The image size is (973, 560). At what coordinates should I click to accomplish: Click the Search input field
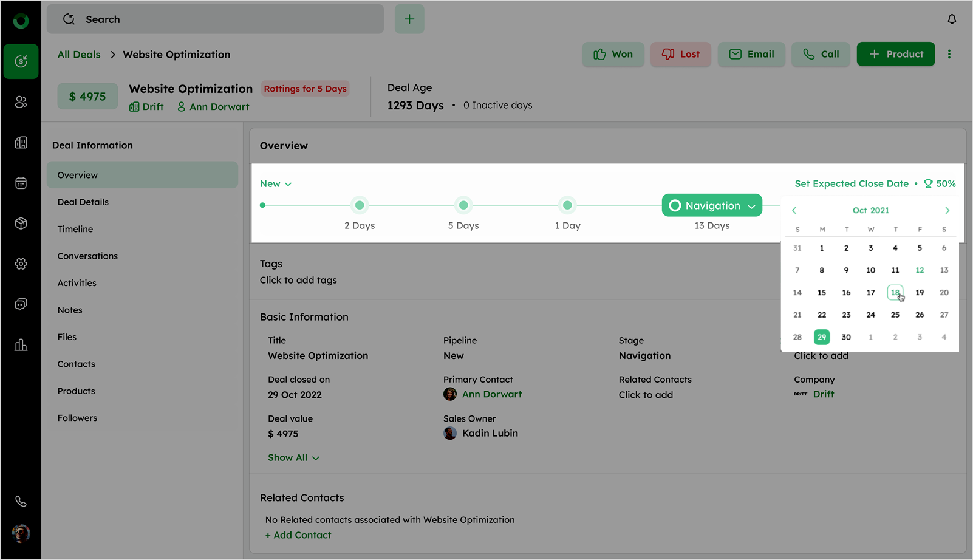click(x=216, y=19)
